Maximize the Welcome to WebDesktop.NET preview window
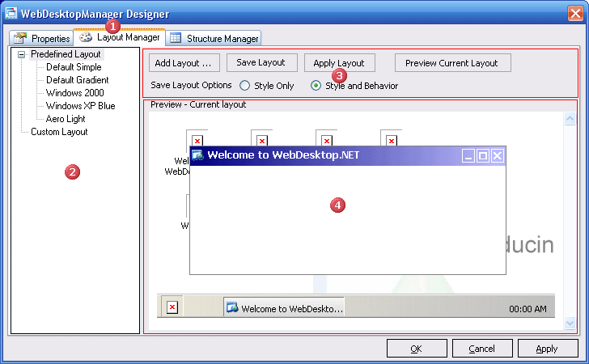Screen dimensions: 589x364 [x=483, y=155]
